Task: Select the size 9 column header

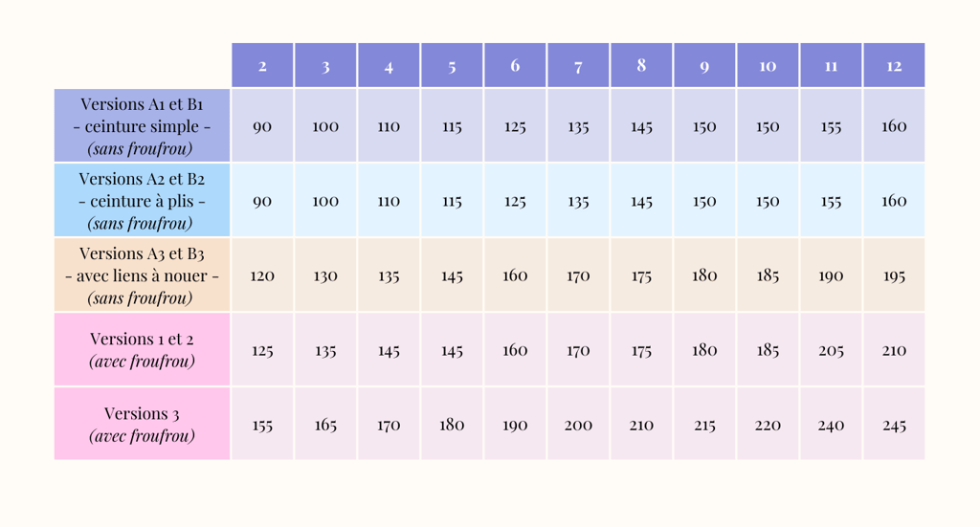Action: [704, 65]
